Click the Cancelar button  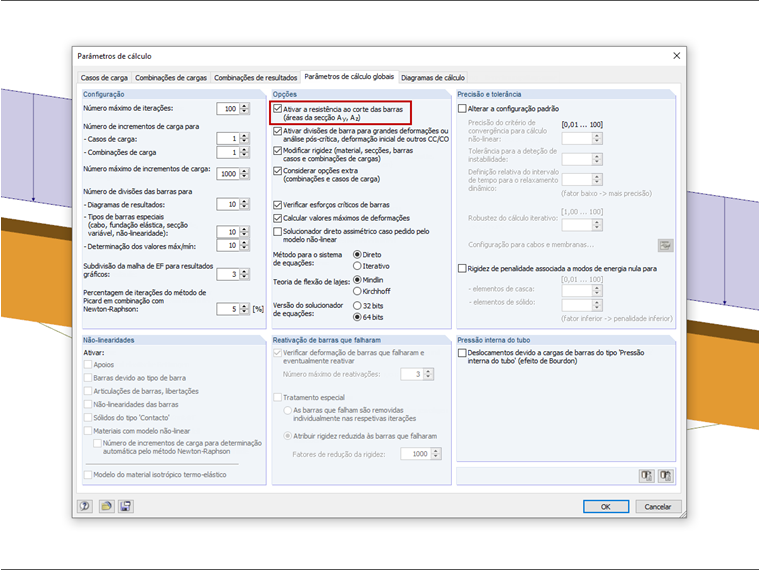658,507
